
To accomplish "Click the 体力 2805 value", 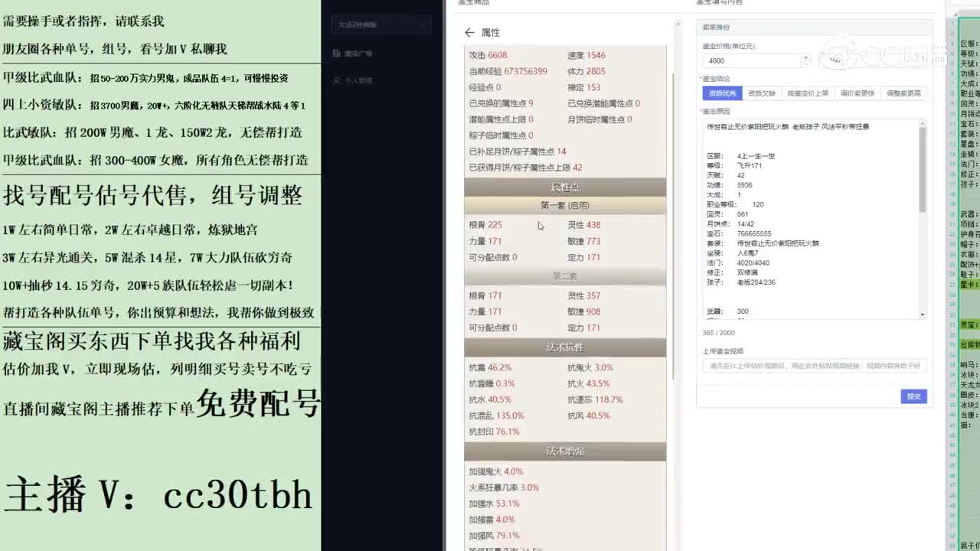I will pos(586,71).
